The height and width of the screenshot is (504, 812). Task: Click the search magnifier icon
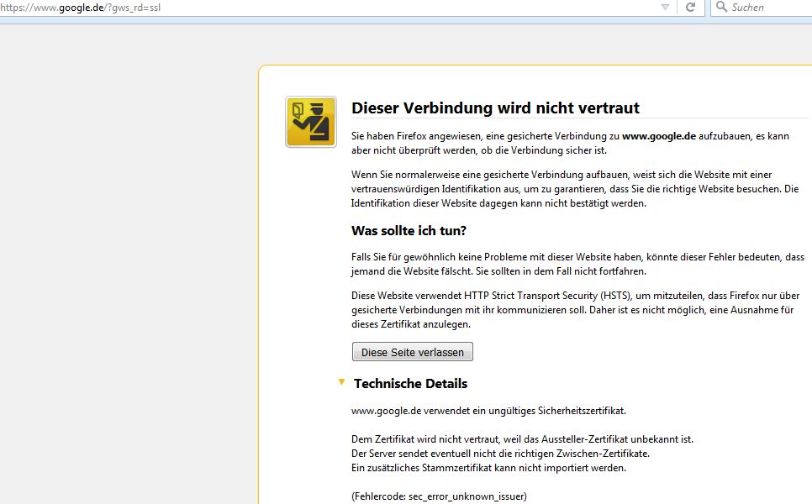[721, 7]
